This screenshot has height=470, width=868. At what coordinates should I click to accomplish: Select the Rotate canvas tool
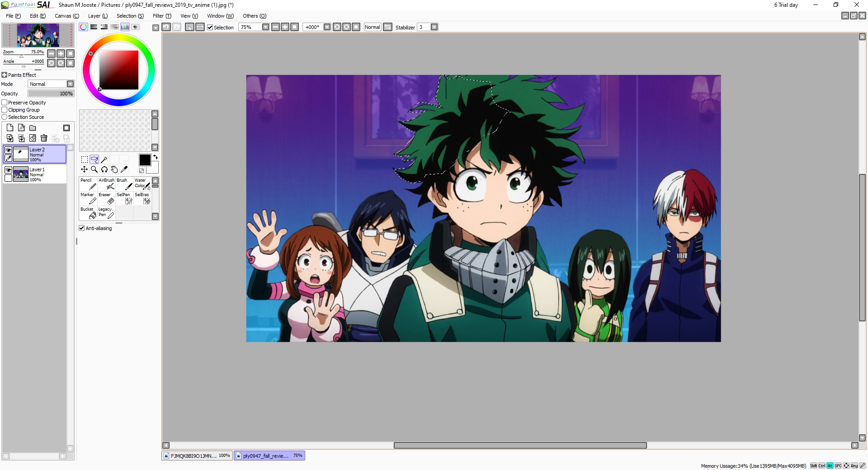[x=104, y=169]
